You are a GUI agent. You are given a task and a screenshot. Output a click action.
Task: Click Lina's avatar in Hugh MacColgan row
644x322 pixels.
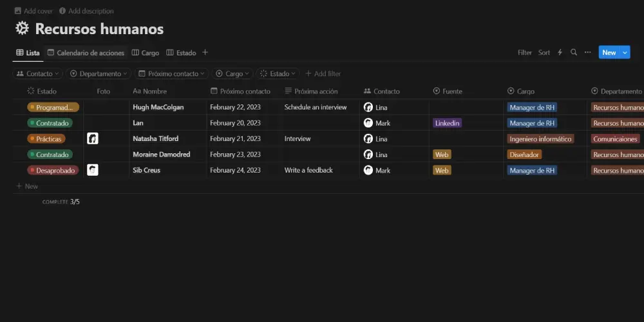[x=368, y=108]
